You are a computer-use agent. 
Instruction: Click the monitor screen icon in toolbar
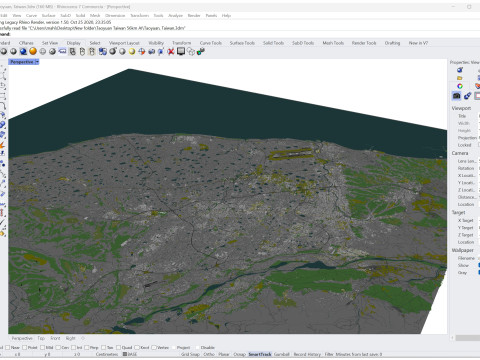click(x=181, y=51)
